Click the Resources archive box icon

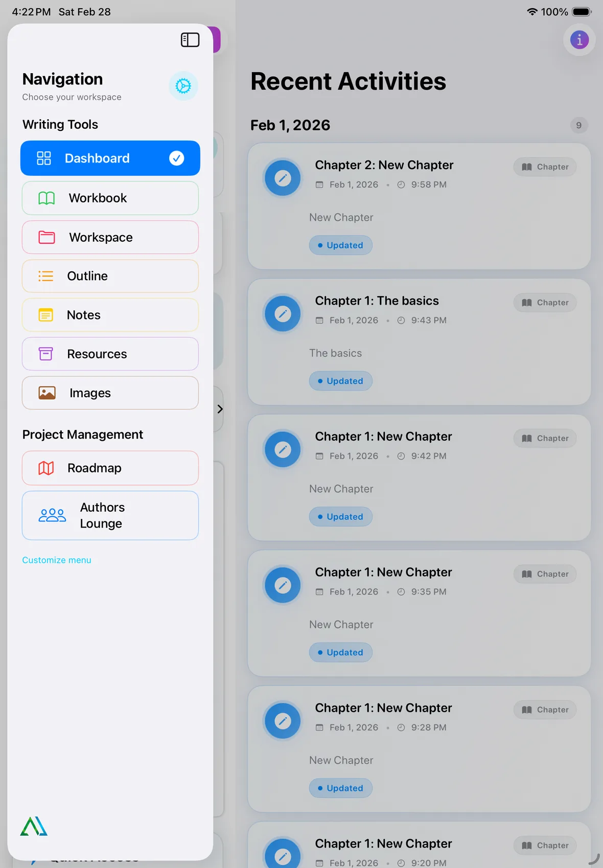(45, 354)
